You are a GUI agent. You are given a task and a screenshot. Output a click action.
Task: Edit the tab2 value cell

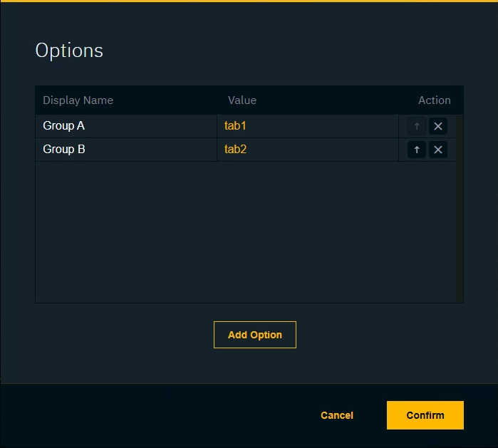point(307,150)
